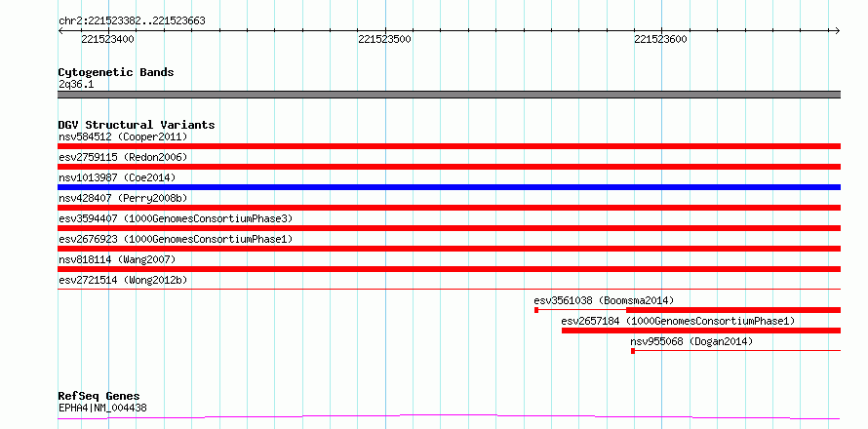868x429 pixels.
Task: Click the chr2:221523382..221523663 region label
Action: click(132, 21)
